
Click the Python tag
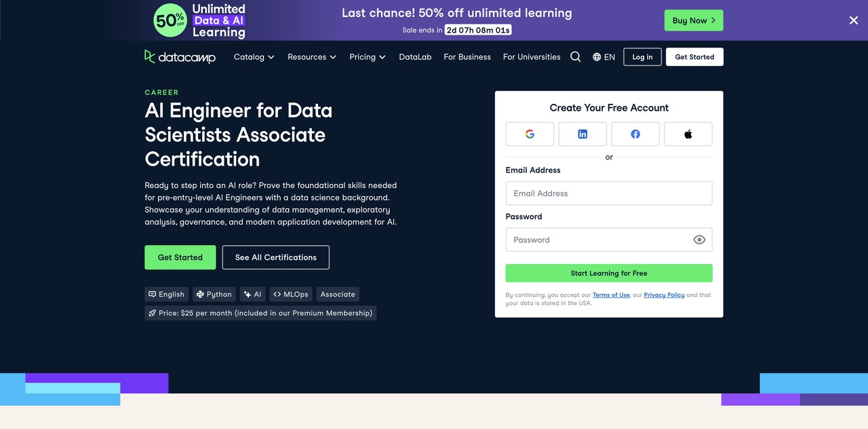pos(214,294)
